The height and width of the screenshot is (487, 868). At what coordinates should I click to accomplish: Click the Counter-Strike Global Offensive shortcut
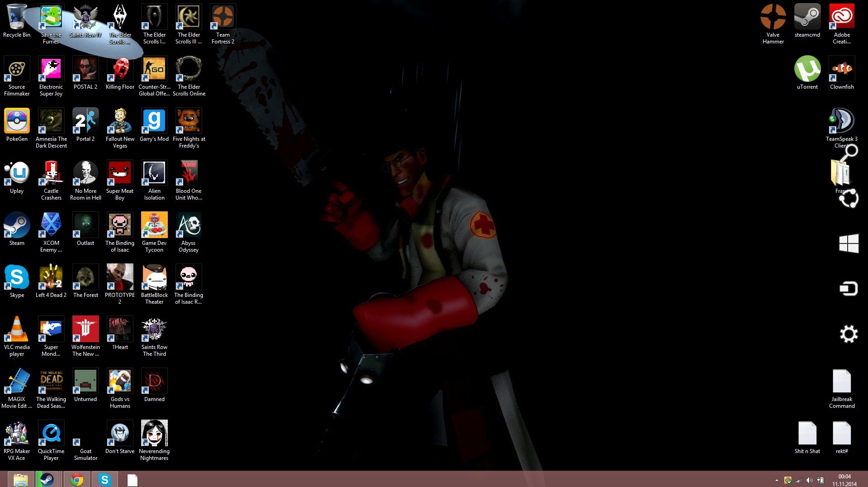pos(154,69)
